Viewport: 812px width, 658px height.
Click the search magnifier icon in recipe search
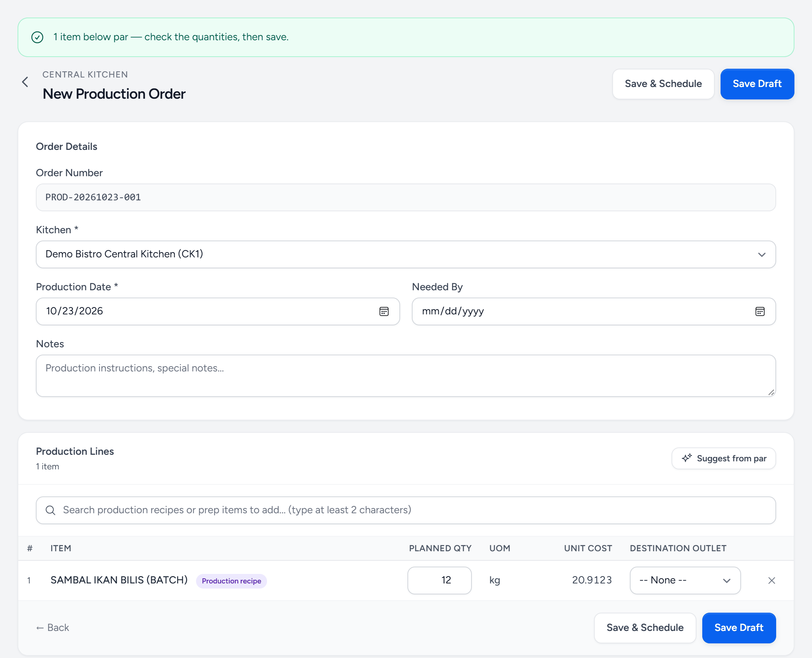tap(50, 510)
